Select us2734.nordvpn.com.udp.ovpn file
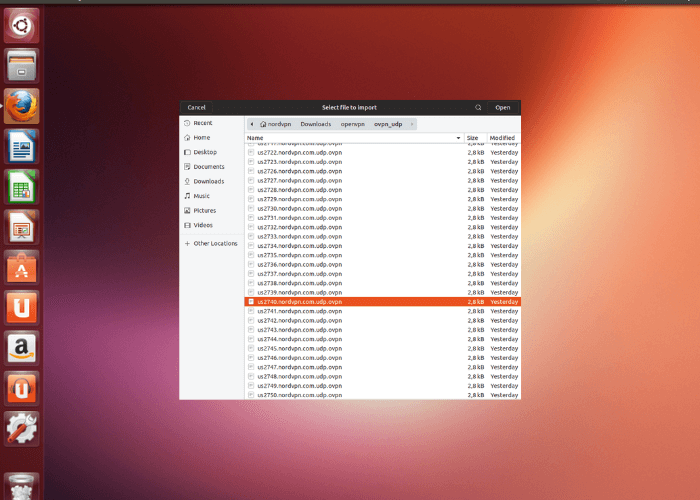 coord(383,246)
